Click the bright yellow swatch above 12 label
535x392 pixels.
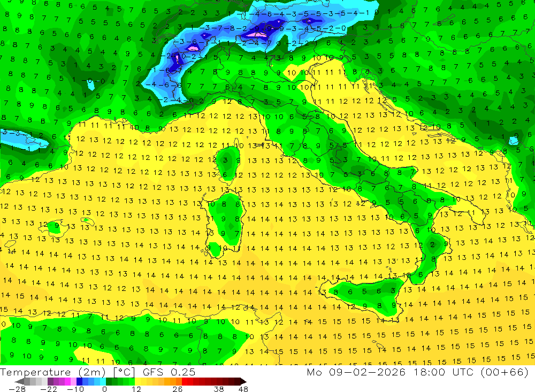[138, 381]
